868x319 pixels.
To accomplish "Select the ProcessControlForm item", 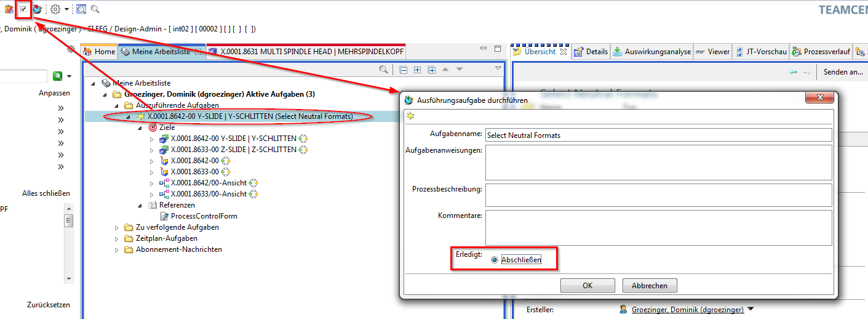I will coord(204,216).
